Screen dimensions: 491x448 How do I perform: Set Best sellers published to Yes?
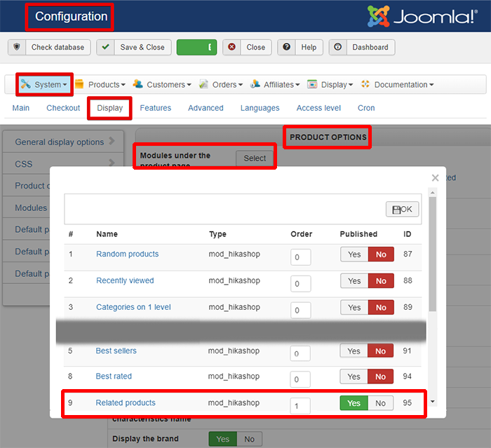(x=354, y=351)
